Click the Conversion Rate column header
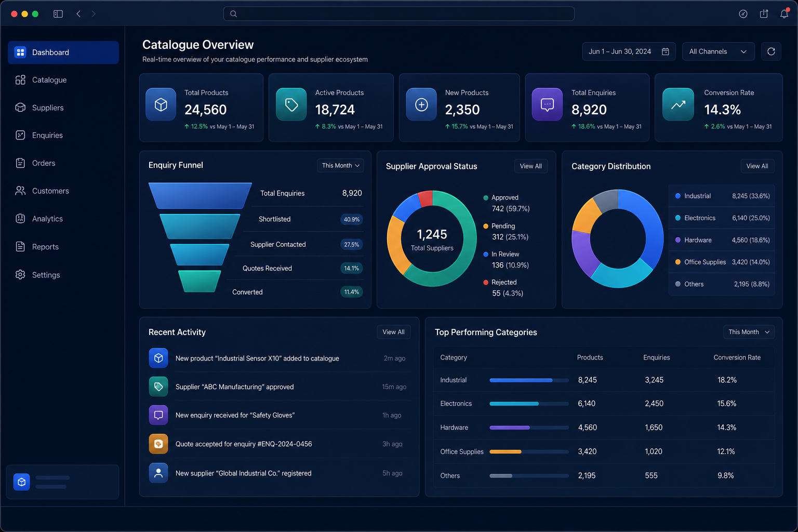The image size is (798, 532). tap(737, 357)
